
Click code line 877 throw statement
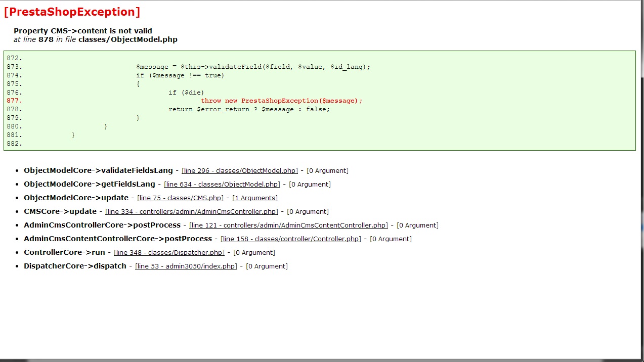[x=282, y=101]
